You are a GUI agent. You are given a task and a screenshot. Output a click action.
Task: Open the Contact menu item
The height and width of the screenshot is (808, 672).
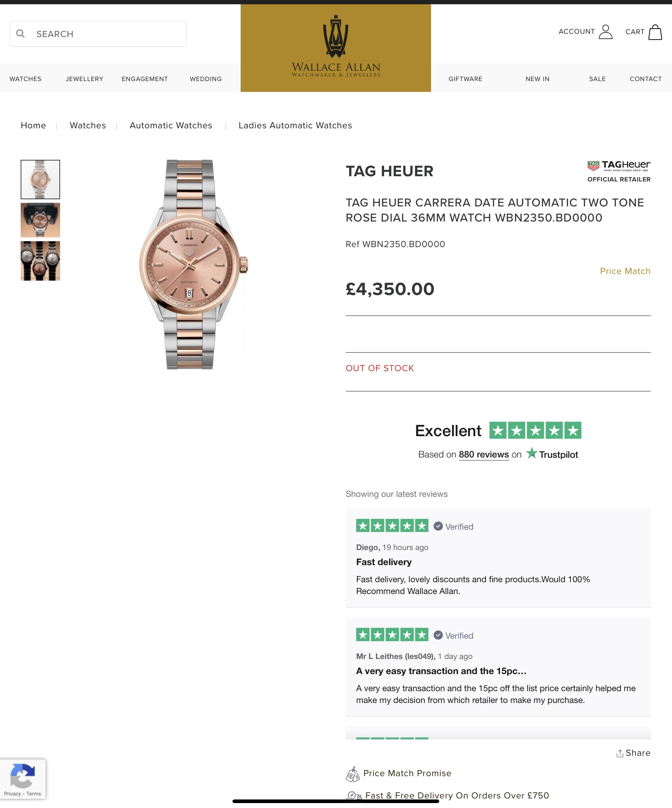point(646,79)
